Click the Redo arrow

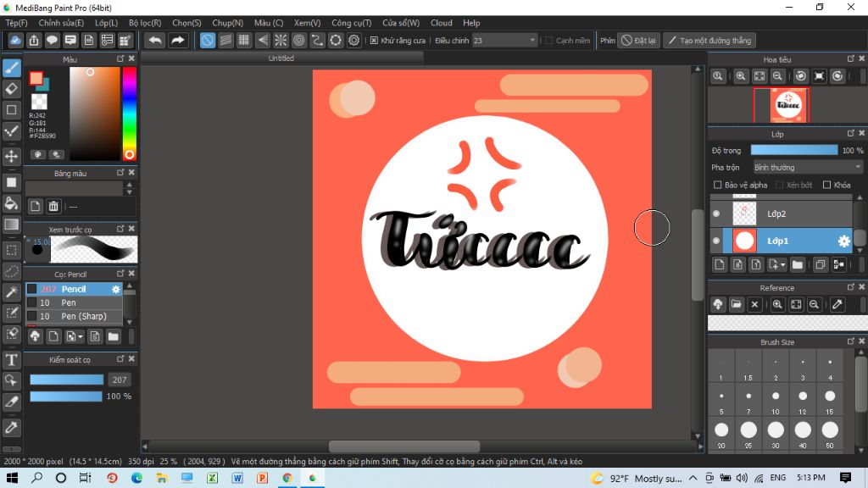point(178,41)
